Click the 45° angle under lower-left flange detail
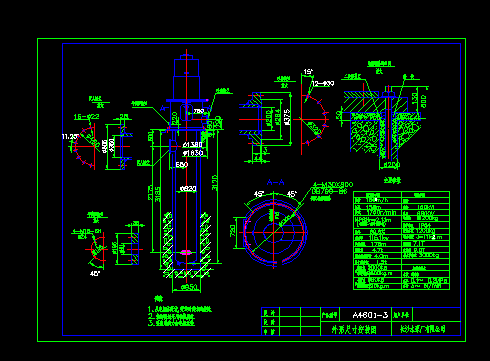 pos(95,273)
